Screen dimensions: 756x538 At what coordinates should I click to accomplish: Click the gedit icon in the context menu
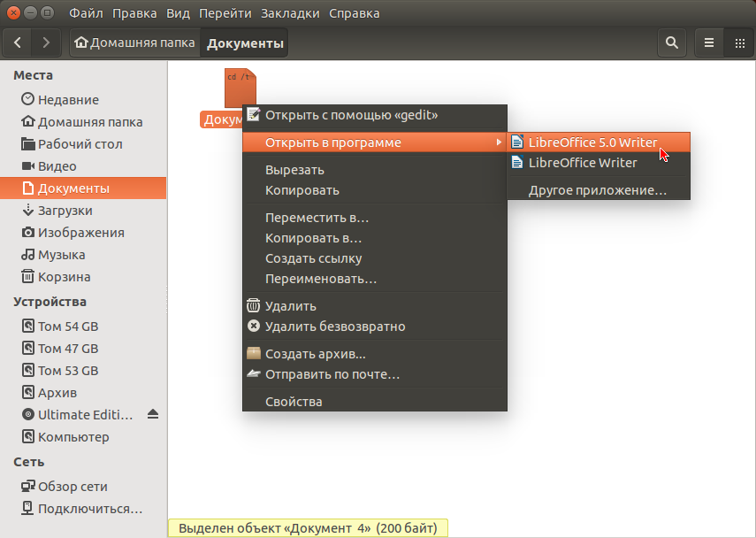(x=254, y=114)
